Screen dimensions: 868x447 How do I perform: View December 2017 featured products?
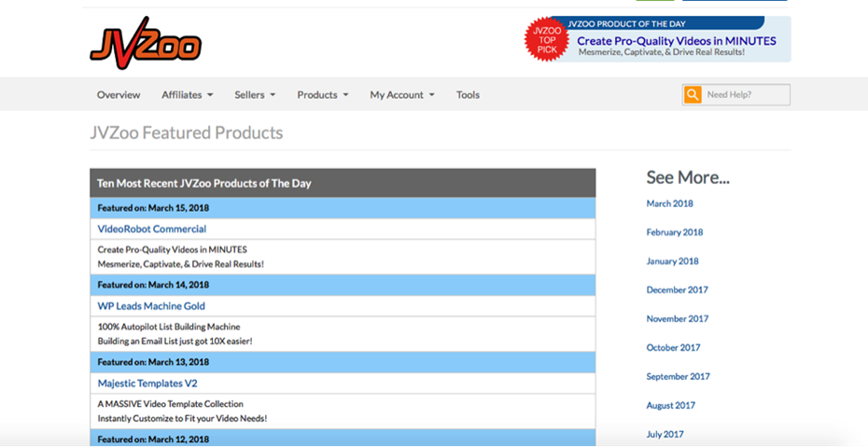[x=677, y=290]
